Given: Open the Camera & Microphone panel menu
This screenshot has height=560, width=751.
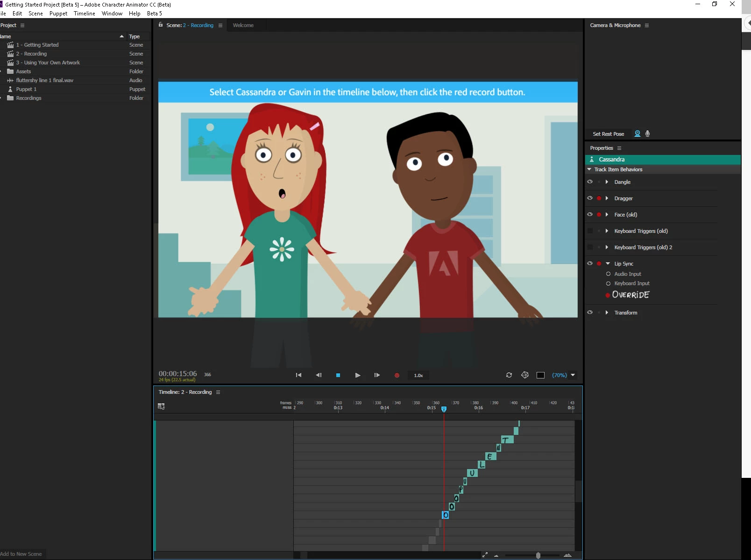Looking at the screenshot, I should [647, 25].
